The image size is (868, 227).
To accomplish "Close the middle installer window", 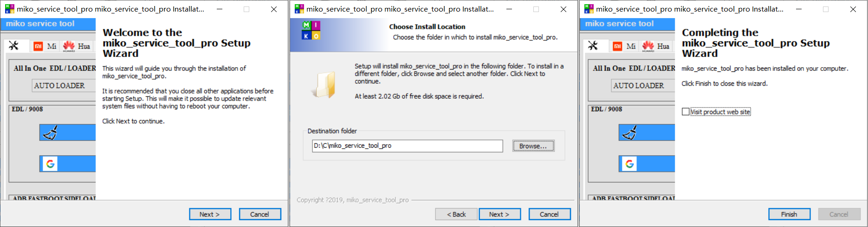I will click(563, 9).
